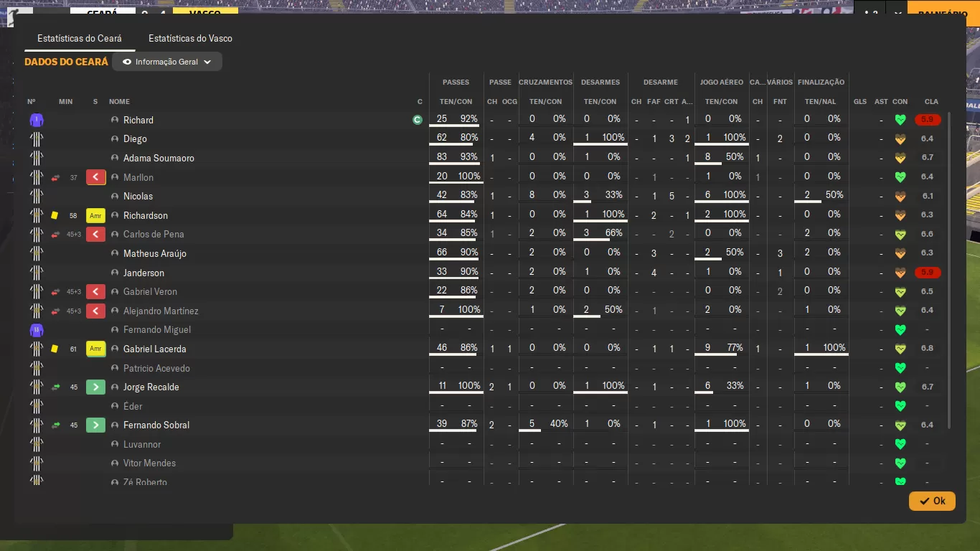
Task: Click the person icon next to Adama Soumaoro
Action: 115,158
